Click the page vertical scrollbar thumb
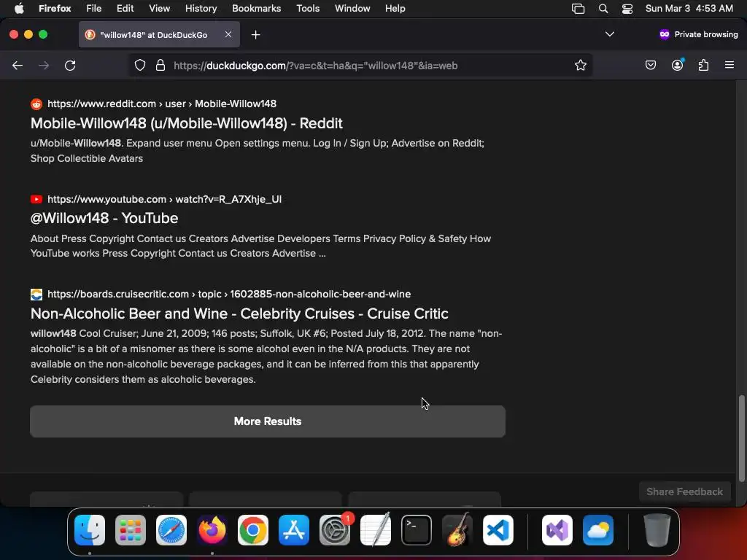747x560 pixels. [x=741, y=438]
